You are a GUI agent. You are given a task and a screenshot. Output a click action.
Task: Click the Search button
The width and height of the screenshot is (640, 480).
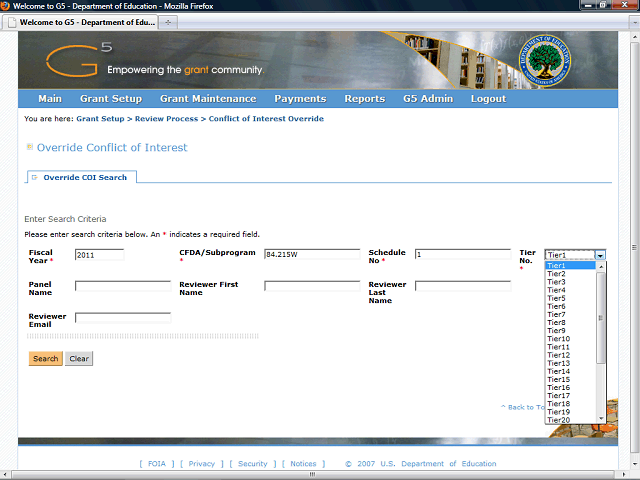(45, 359)
